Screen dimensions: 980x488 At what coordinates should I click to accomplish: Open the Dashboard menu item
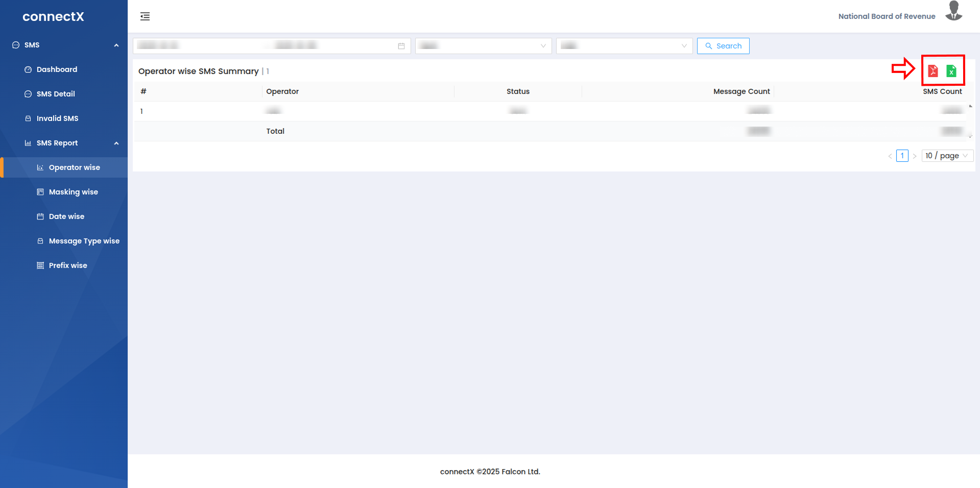click(x=57, y=69)
